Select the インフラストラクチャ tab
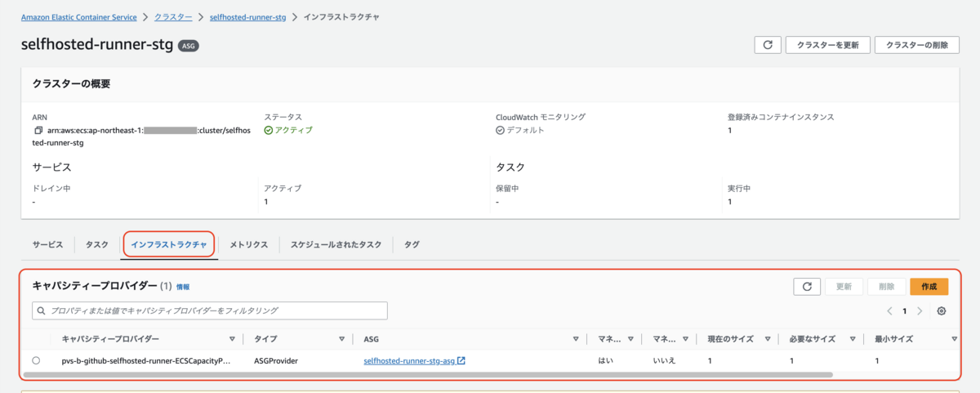Screen dimensions: 980x393 (169, 244)
